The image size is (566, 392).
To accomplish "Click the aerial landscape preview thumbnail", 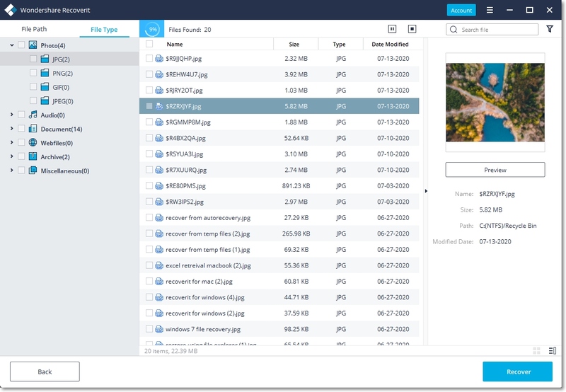I will (x=495, y=102).
